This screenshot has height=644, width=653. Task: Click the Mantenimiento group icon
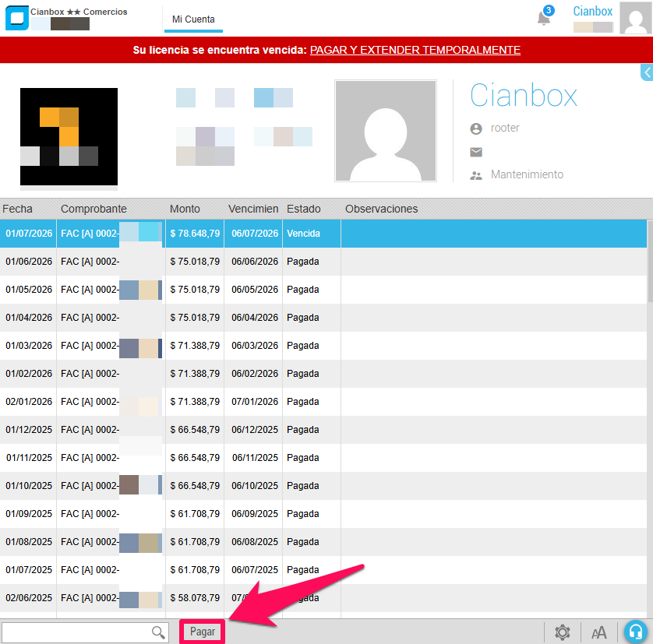476,176
